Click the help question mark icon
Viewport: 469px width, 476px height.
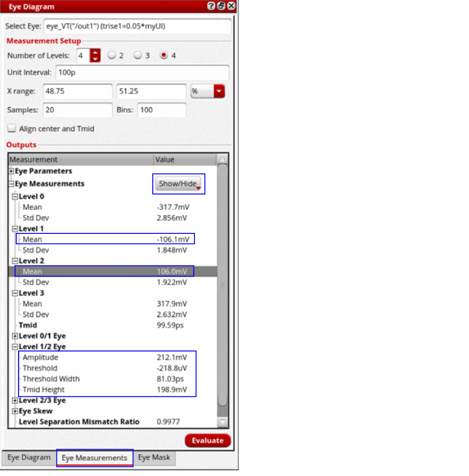coord(211,6)
